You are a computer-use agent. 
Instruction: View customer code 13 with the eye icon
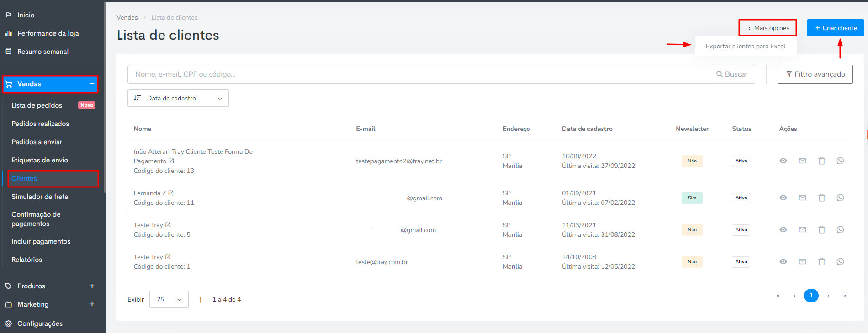coord(783,161)
